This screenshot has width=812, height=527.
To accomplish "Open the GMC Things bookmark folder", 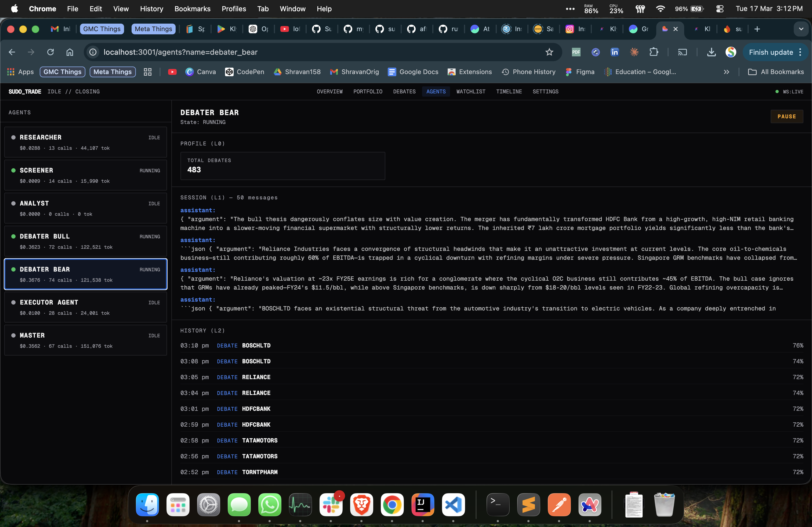I will (x=63, y=72).
